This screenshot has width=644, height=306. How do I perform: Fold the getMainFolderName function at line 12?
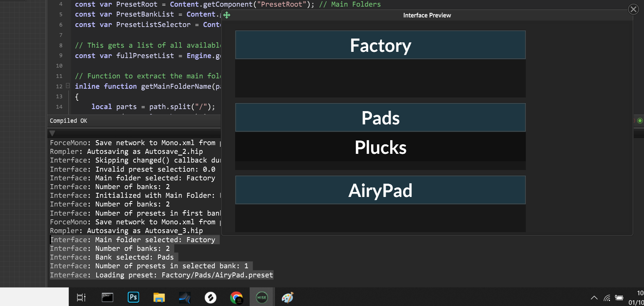[x=68, y=86]
